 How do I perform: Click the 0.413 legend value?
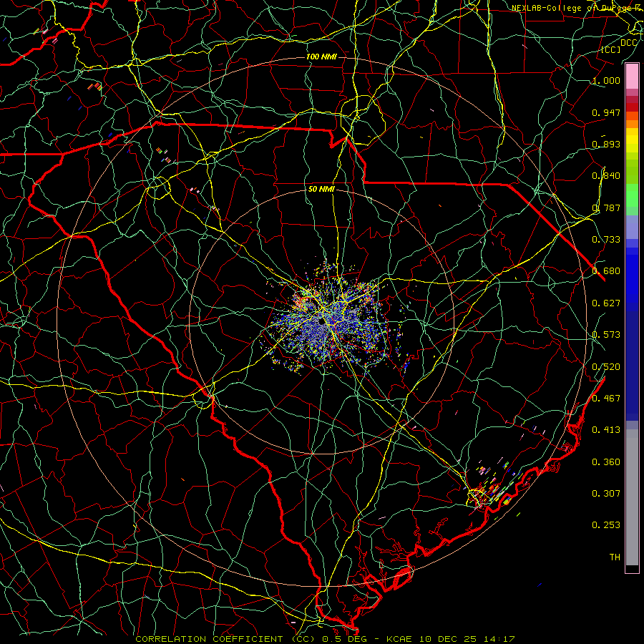606,430
